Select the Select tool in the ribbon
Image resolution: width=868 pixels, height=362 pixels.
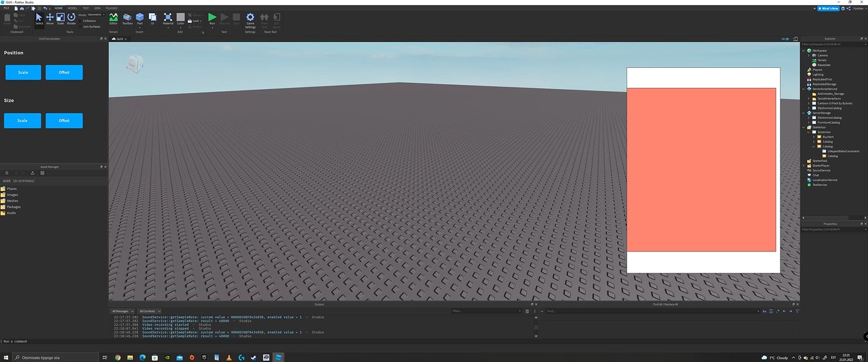pos(39,19)
